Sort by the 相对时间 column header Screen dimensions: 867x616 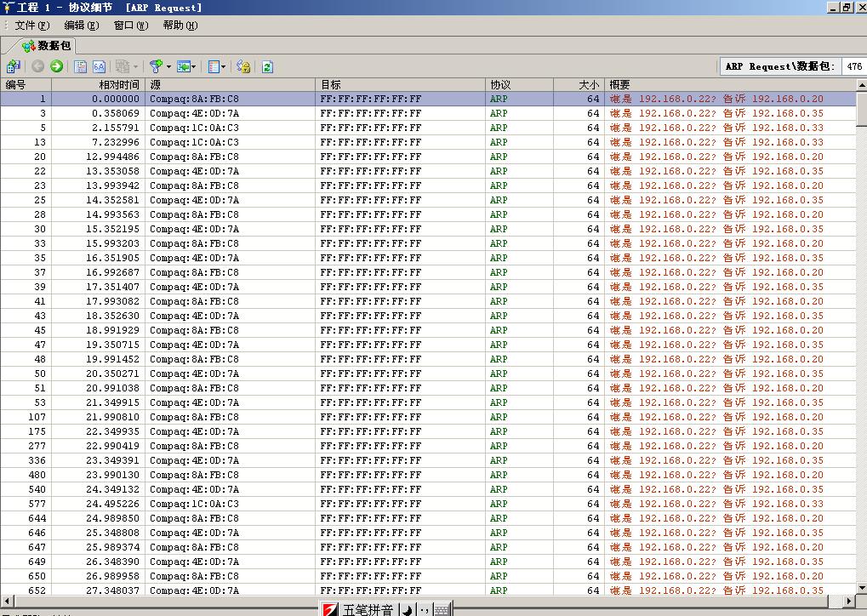(98, 84)
